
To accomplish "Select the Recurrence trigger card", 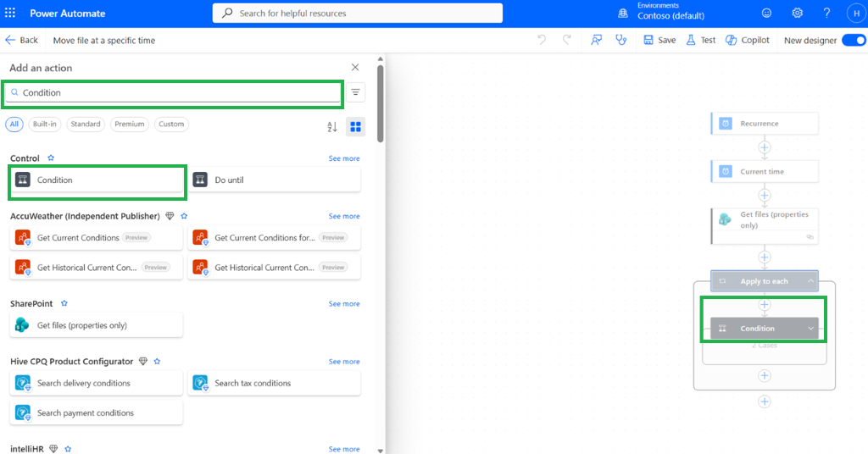I will [x=765, y=124].
